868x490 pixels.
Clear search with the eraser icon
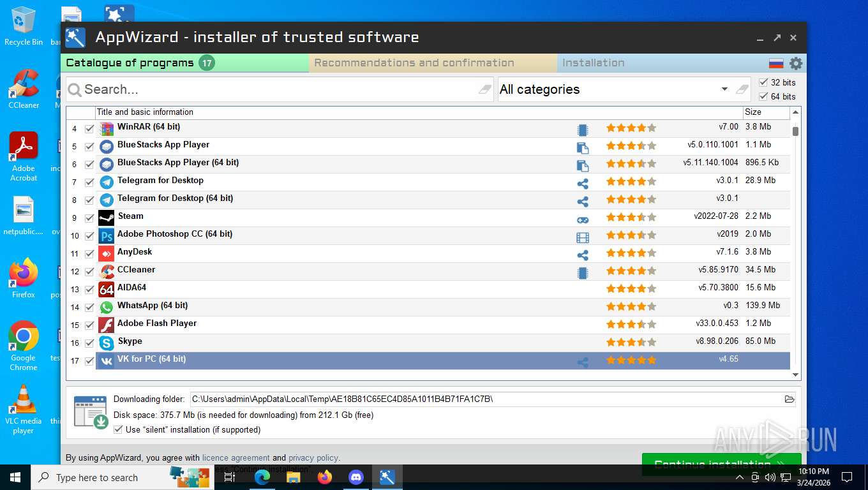[x=486, y=89]
